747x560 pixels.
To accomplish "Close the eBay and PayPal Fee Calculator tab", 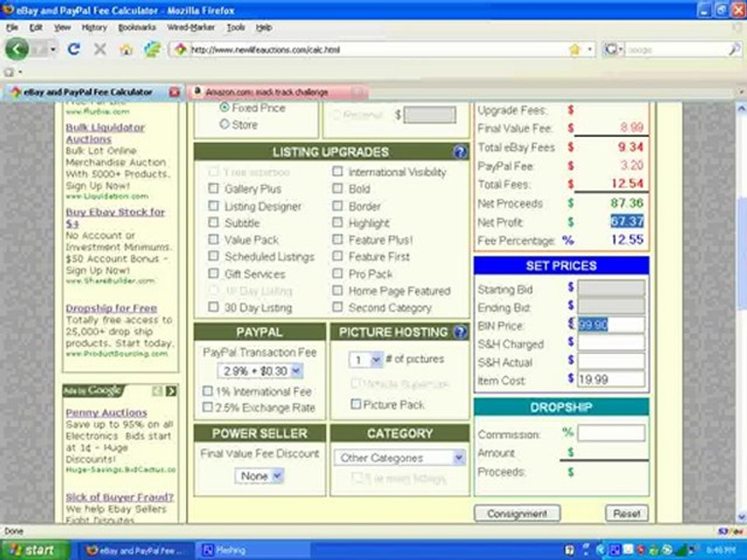I will coord(174,92).
